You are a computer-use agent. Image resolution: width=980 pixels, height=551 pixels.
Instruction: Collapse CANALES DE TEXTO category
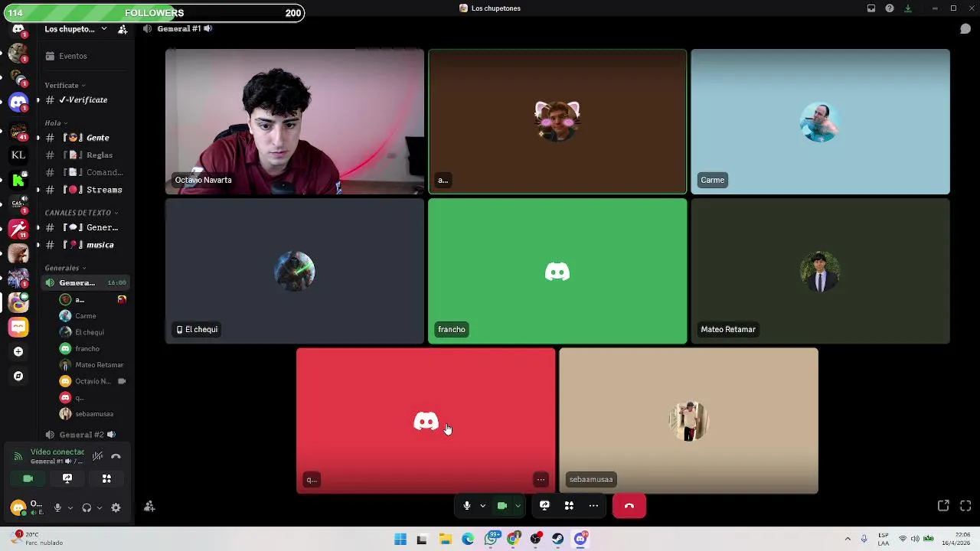click(x=82, y=213)
